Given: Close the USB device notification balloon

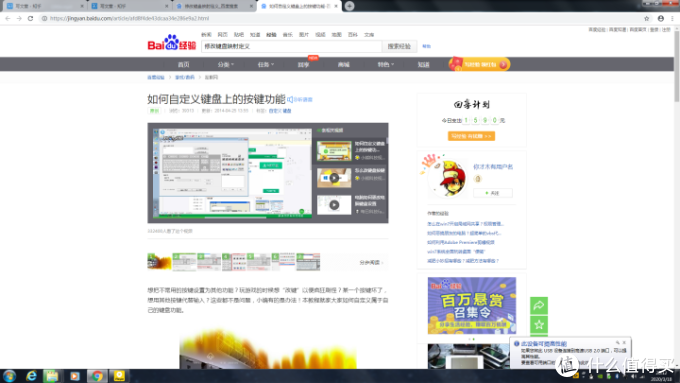Looking at the screenshot, I should click(624, 343).
